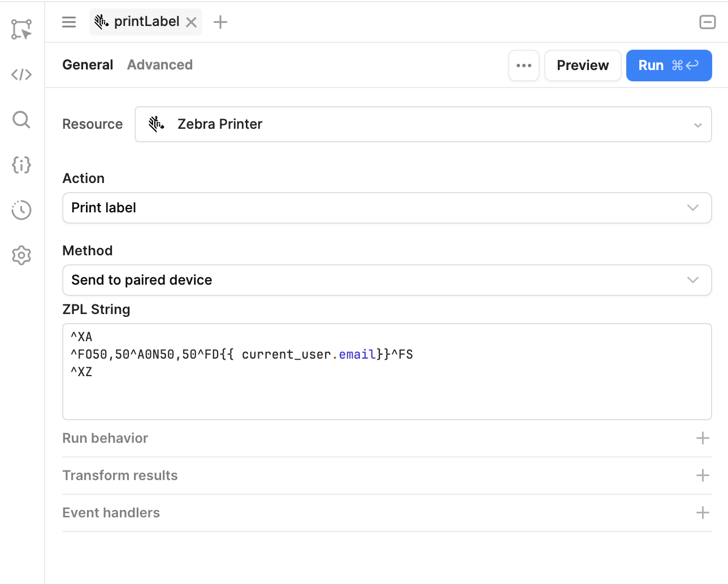This screenshot has height=584, width=728.
Task: Open the search icon in sidebar
Action: 21,120
